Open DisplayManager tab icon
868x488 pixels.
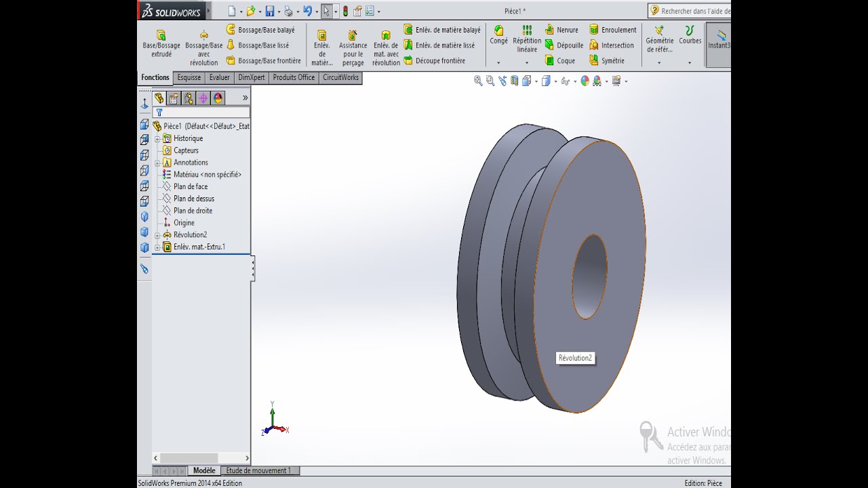click(x=218, y=98)
